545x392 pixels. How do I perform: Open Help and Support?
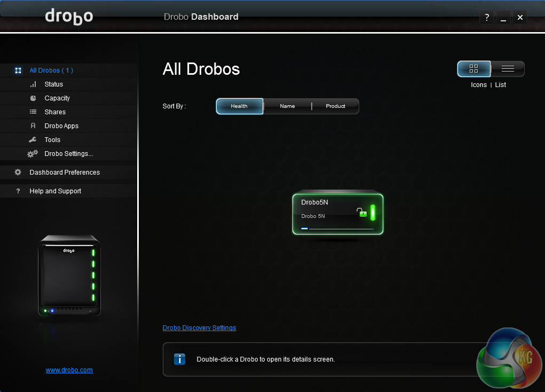click(68, 191)
